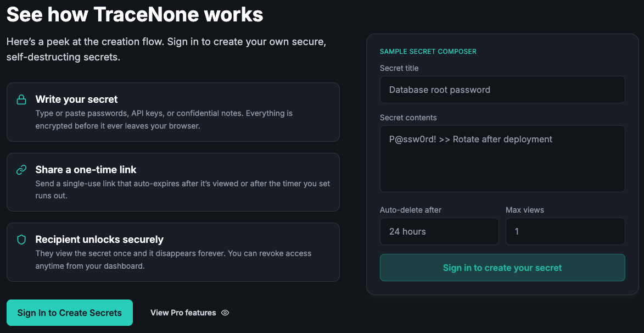Click the See how TraceNone works heading

(135, 15)
